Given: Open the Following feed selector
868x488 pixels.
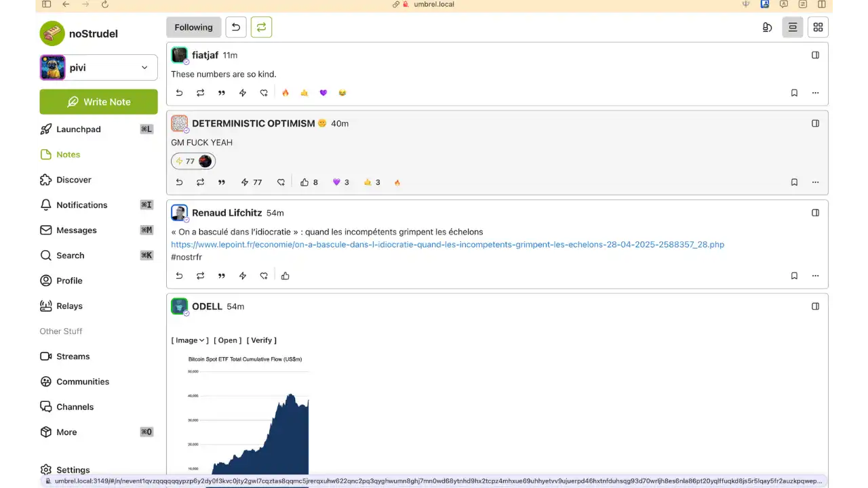Looking at the screenshot, I should pyautogui.click(x=193, y=27).
